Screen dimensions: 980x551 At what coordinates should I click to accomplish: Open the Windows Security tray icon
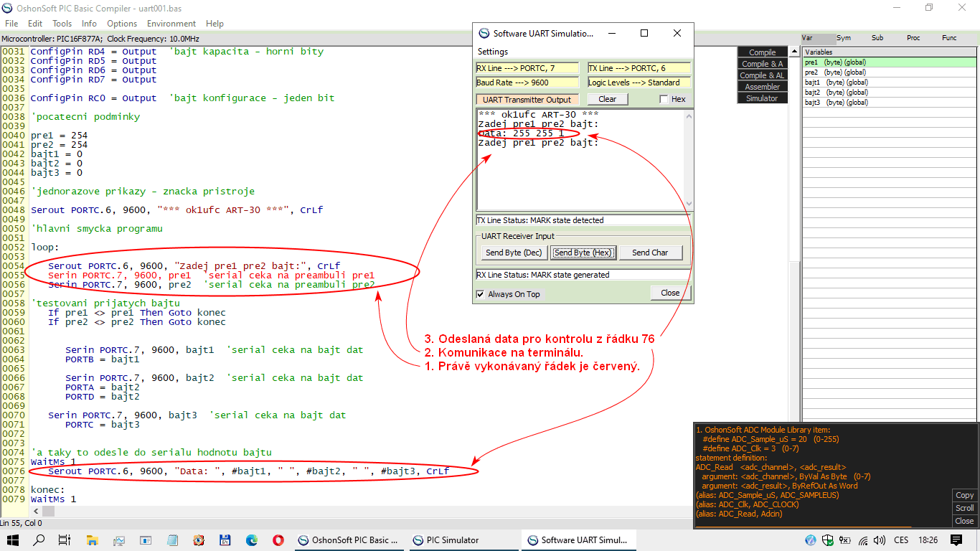click(828, 540)
